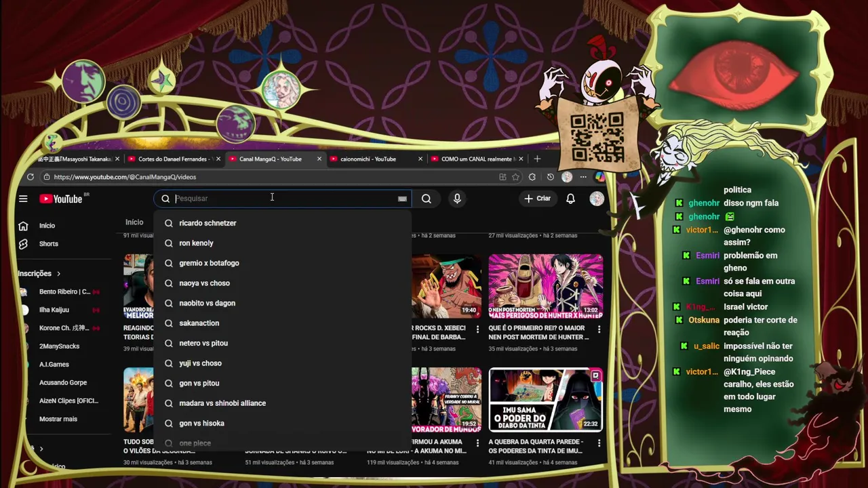Open a new browser tab with plus
The image size is (868, 488).
537,159
